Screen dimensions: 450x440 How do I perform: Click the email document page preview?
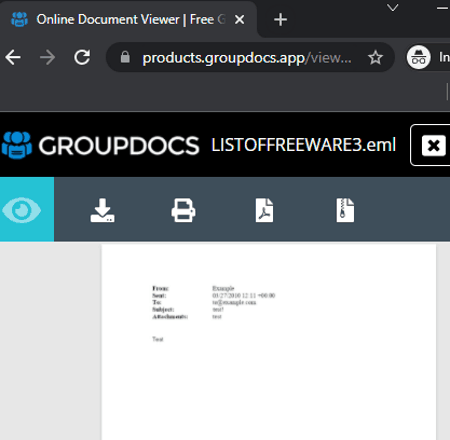tap(269, 342)
